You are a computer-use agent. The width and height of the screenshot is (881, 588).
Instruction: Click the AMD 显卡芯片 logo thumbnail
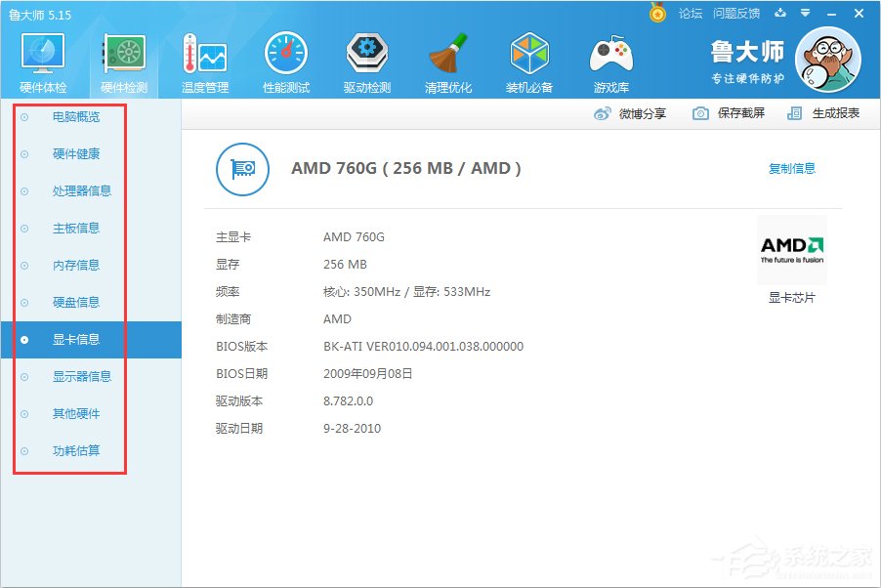[x=792, y=250]
